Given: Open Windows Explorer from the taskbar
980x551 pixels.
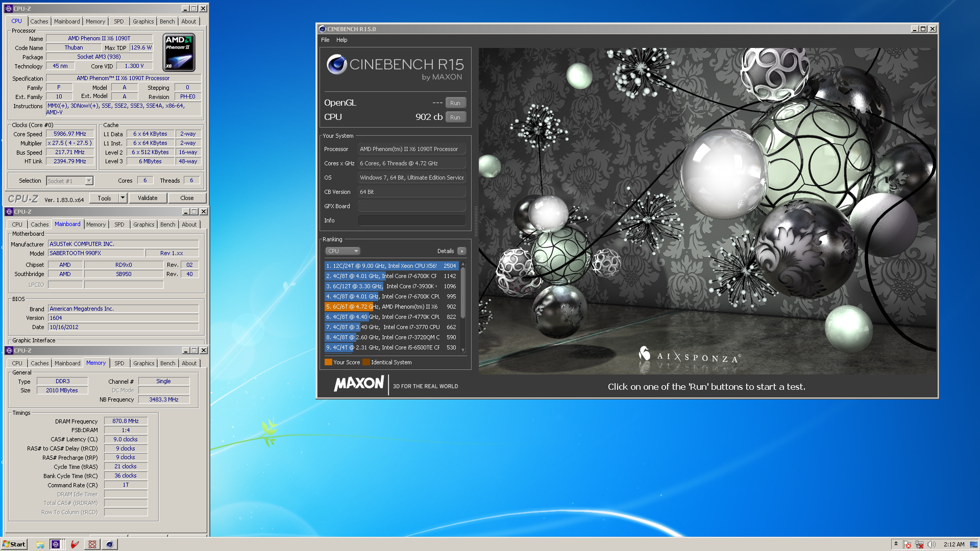Looking at the screenshot, I should (x=40, y=544).
